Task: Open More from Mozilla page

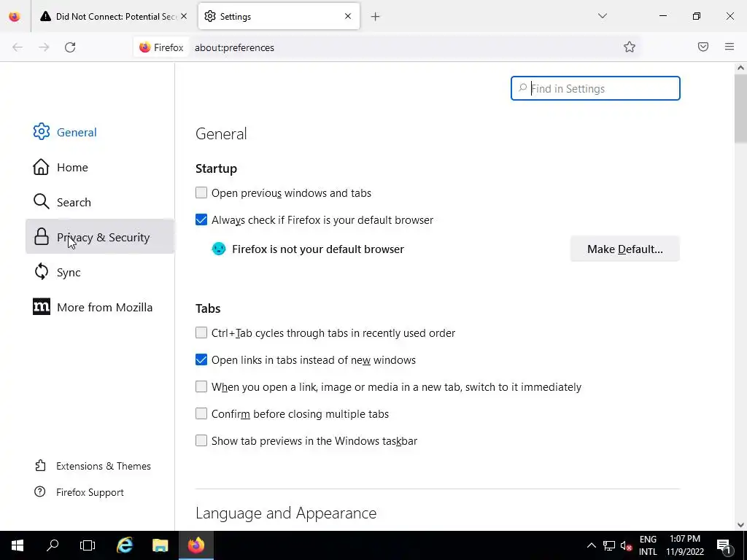Action: pyautogui.click(x=99, y=307)
